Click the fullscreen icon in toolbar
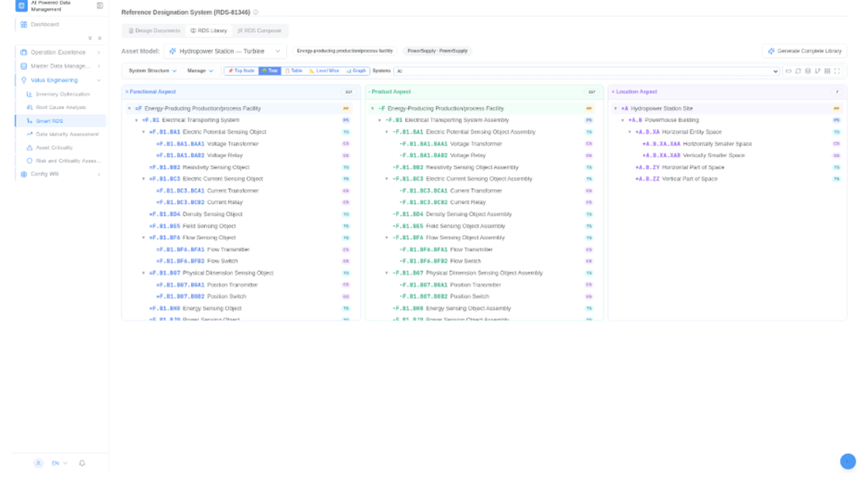 (837, 71)
